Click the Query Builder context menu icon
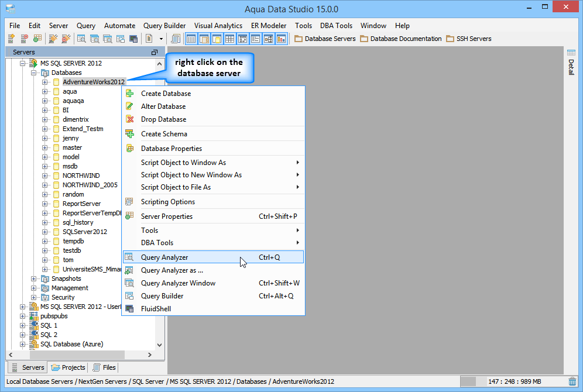The height and width of the screenshot is (392, 583). coord(129,296)
